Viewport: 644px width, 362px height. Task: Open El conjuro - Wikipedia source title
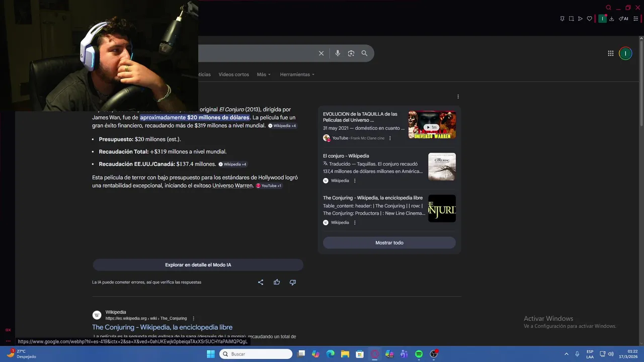click(346, 156)
